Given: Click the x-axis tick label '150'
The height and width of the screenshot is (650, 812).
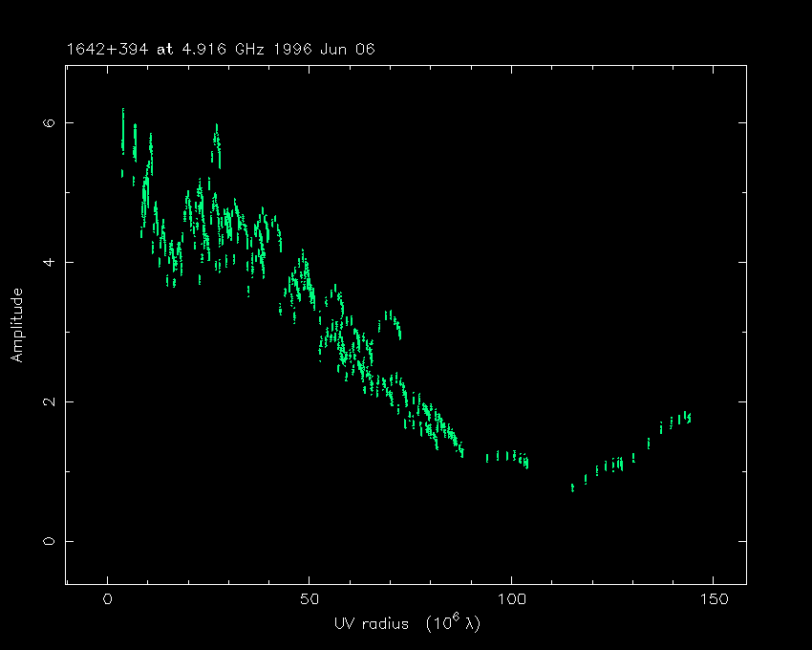Looking at the screenshot, I should (x=713, y=599).
